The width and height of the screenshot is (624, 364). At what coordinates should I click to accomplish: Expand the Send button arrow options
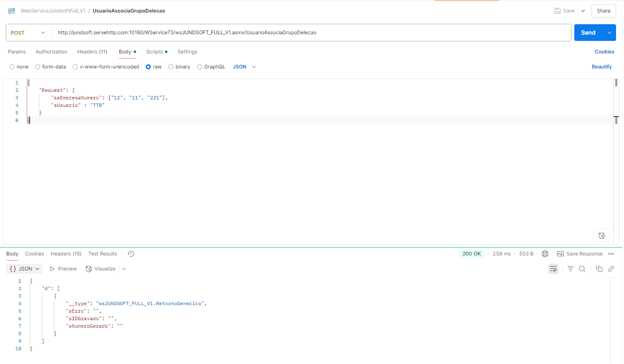coord(609,33)
